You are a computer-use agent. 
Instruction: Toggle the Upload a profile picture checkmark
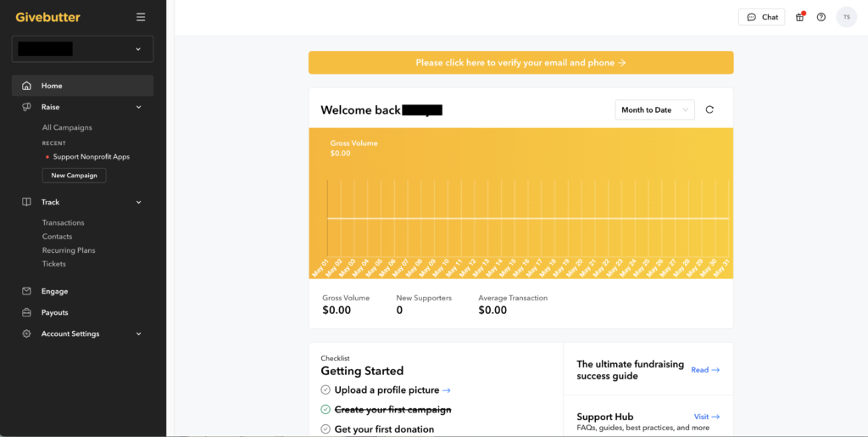(x=325, y=390)
